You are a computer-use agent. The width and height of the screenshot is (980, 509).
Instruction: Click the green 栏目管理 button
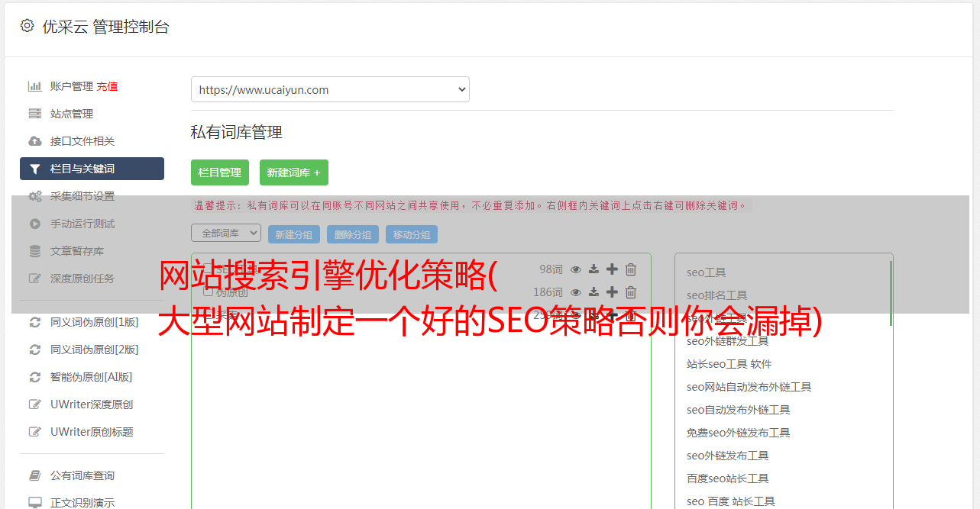pos(220,172)
